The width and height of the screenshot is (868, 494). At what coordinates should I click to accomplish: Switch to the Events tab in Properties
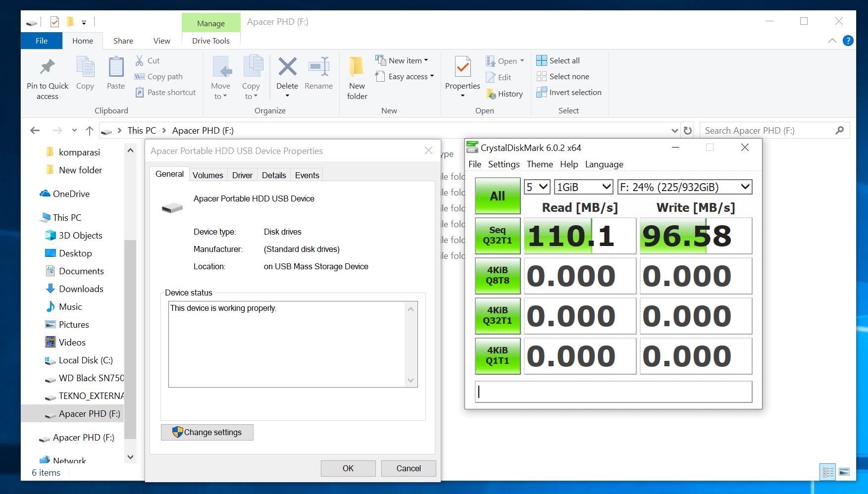point(307,175)
